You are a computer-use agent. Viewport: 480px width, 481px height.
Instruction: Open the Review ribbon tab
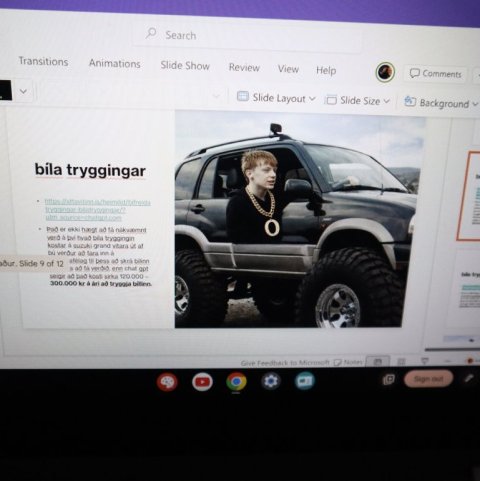click(244, 67)
